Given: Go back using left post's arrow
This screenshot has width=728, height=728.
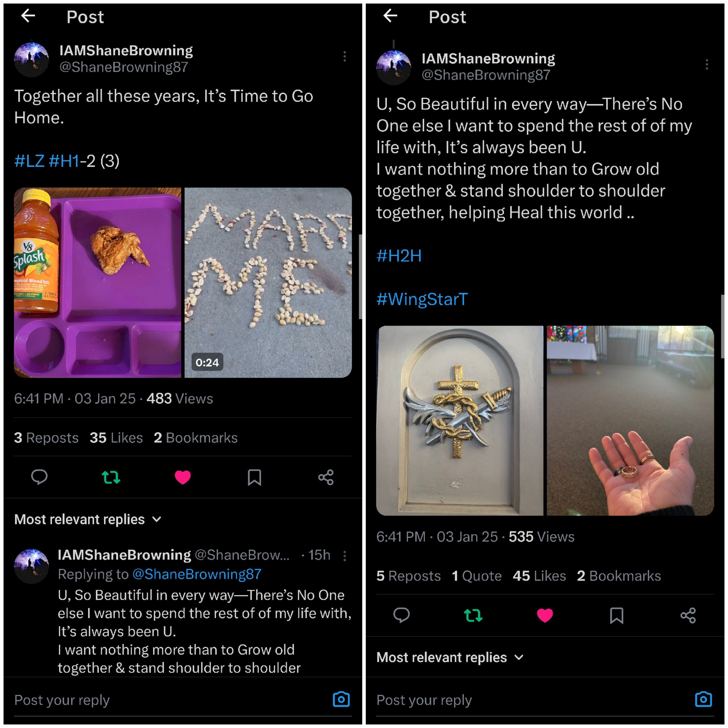Looking at the screenshot, I should tap(28, 16).
